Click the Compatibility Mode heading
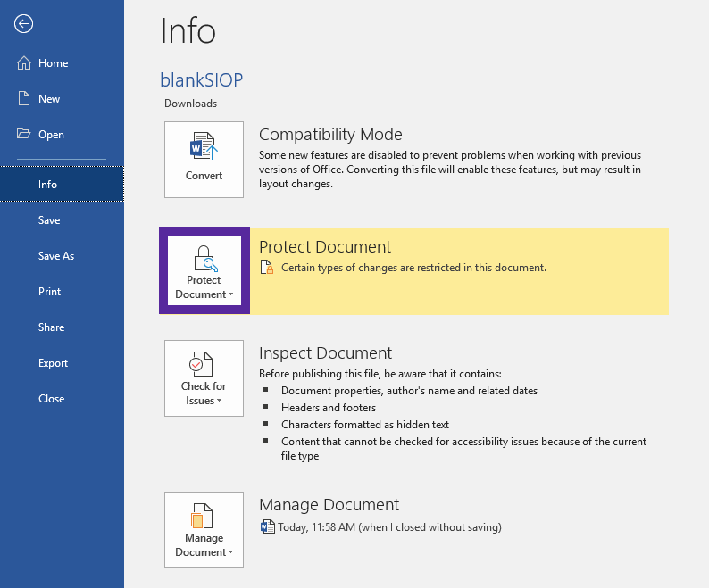The image size is (709, 588). click(x=330, y=134)
